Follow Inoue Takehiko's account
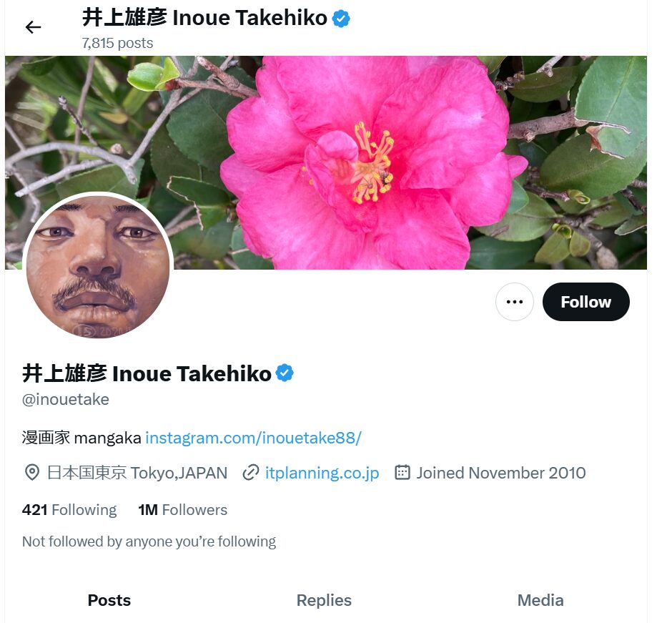 (x=586, y=302)
